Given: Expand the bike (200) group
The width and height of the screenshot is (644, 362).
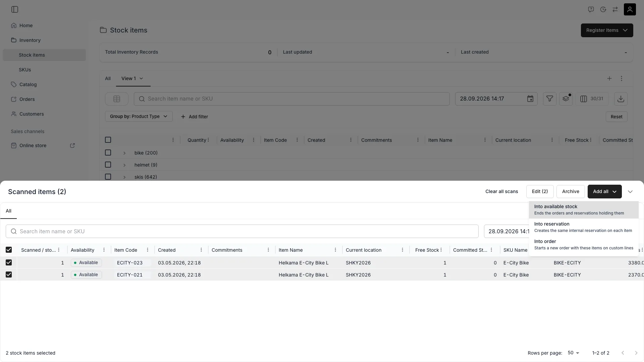Looking at the screenshot, I should tap(124, 153).
